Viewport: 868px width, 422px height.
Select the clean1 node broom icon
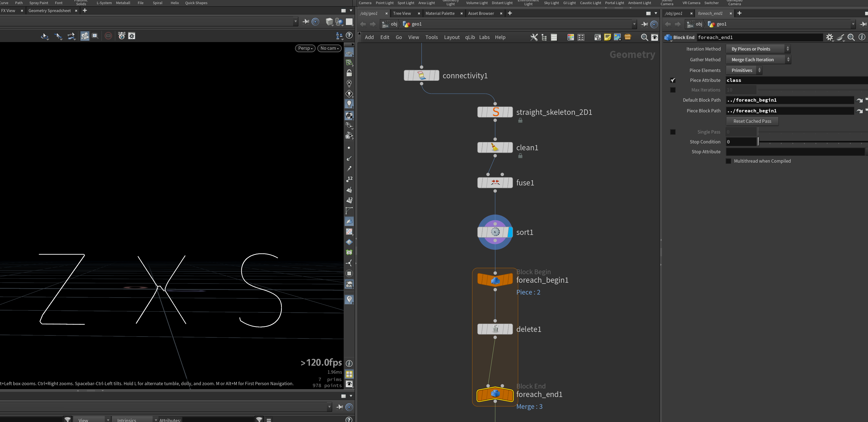pos(495,148)
